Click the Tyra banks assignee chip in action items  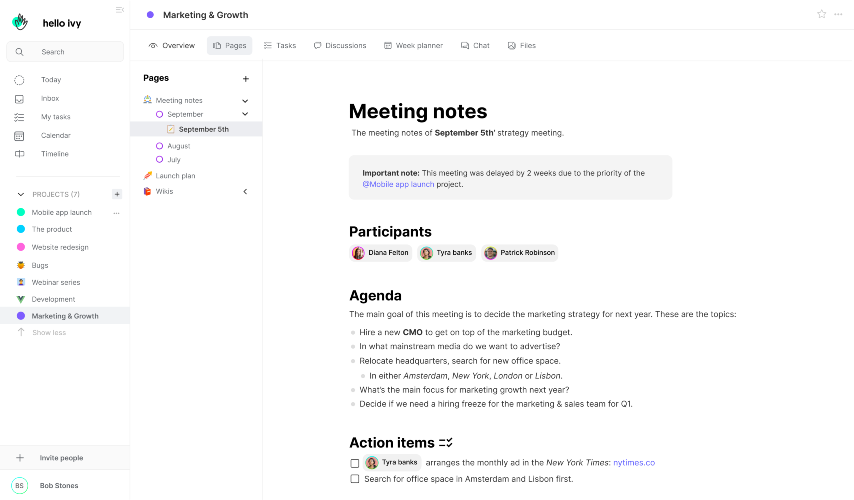(392, 462)
